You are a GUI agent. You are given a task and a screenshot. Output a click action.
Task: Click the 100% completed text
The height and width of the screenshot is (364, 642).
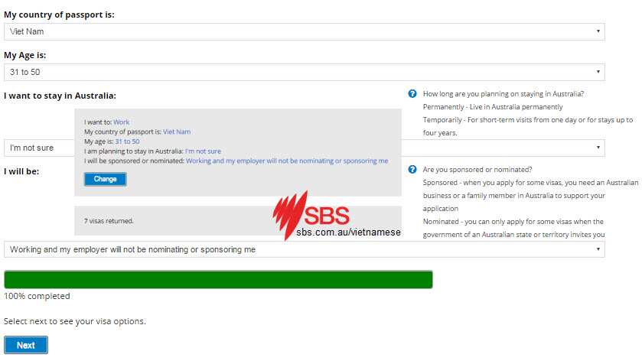click(37, 296)
